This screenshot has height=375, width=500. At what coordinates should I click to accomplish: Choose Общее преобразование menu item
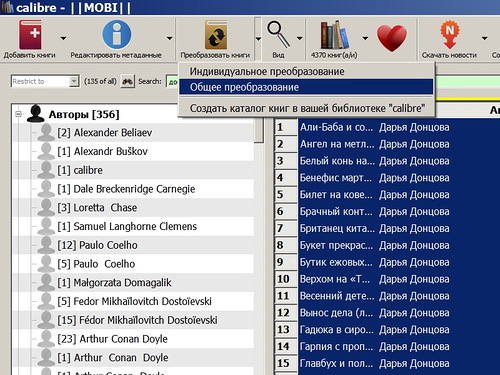(306, 87)
